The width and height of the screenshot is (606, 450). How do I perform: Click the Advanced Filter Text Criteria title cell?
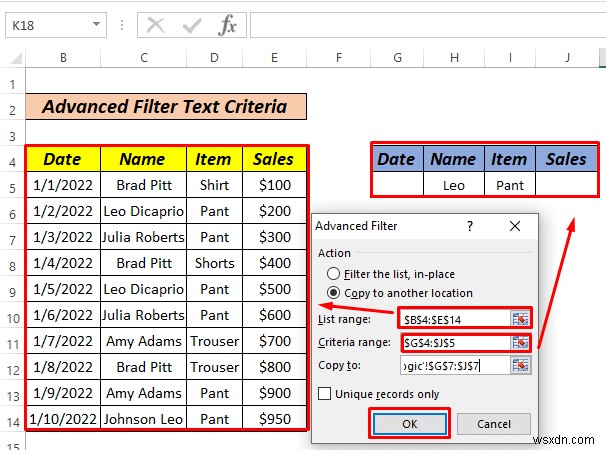(166, 106)
